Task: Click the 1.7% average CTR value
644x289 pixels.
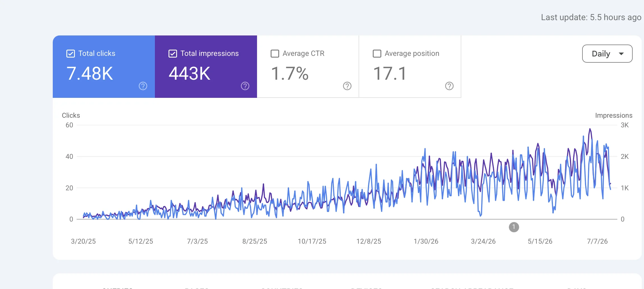Action: coord(290,73)
